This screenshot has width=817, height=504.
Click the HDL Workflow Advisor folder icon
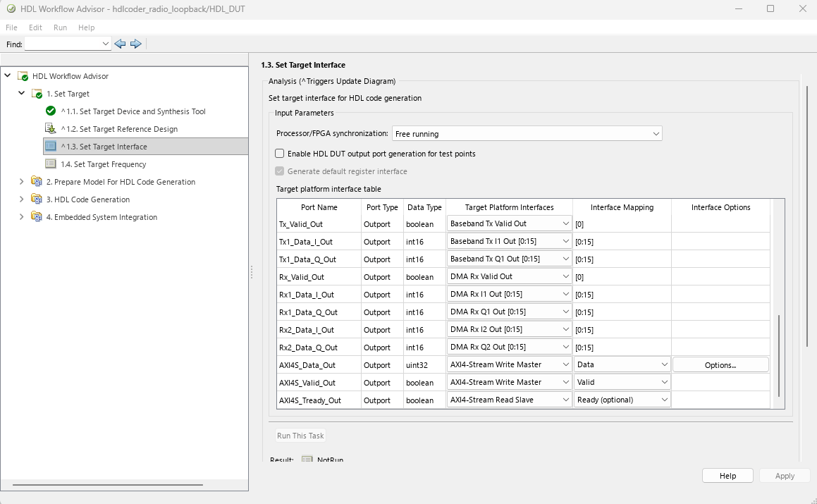tap(23, 76)
